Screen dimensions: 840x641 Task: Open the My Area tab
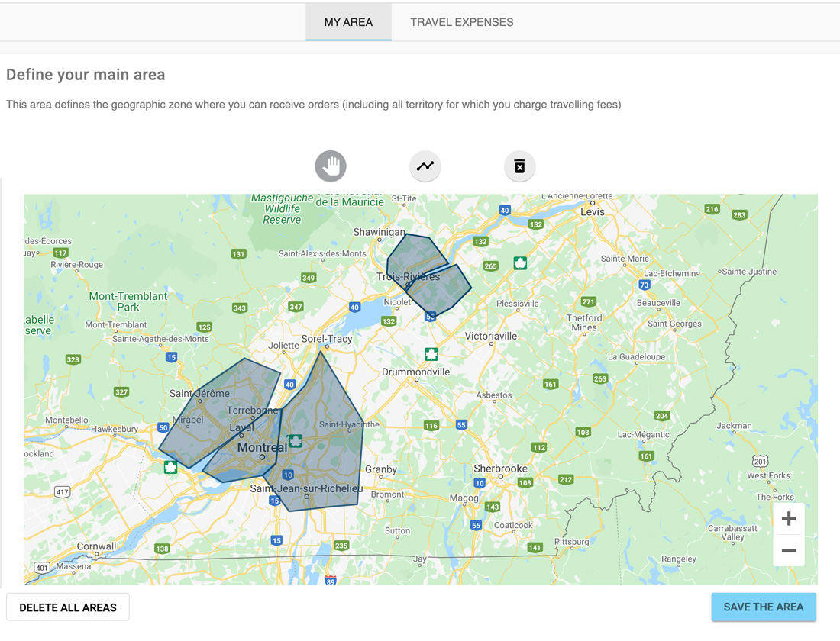pos(348,22)
